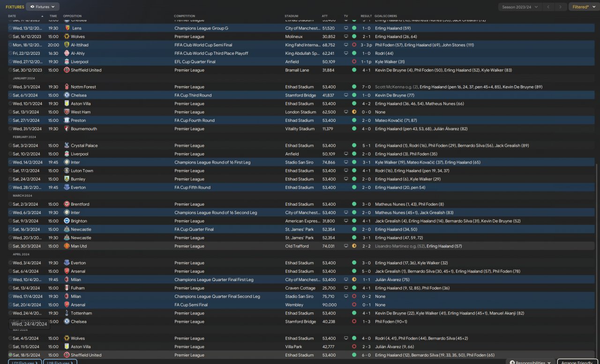Click the red loss indicator in the Al-Ittihad row

354,45
